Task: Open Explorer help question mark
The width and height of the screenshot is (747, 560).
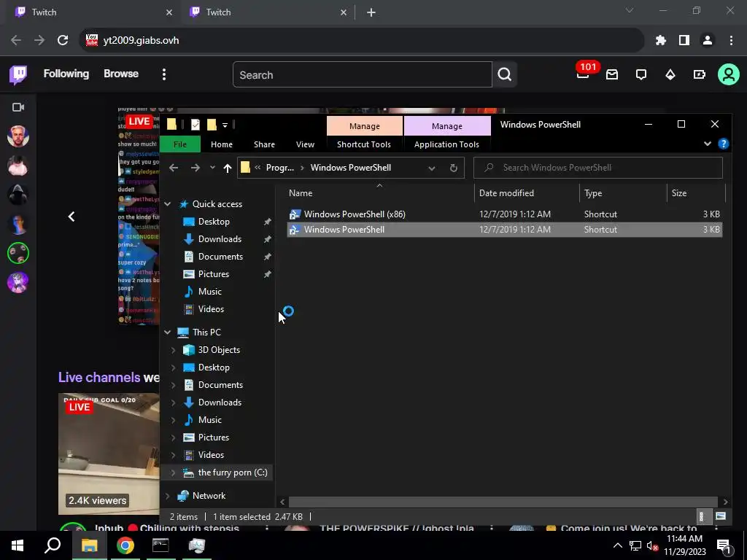Action: click(723, 144)
